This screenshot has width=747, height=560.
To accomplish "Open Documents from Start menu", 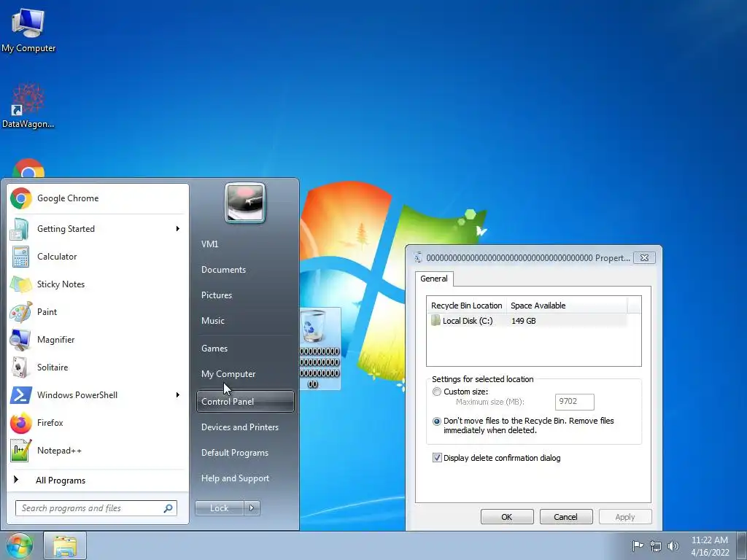I will coord(223,270).
